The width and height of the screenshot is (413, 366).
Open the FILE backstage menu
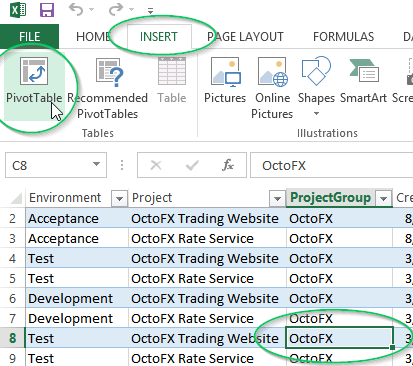point(29,37)
